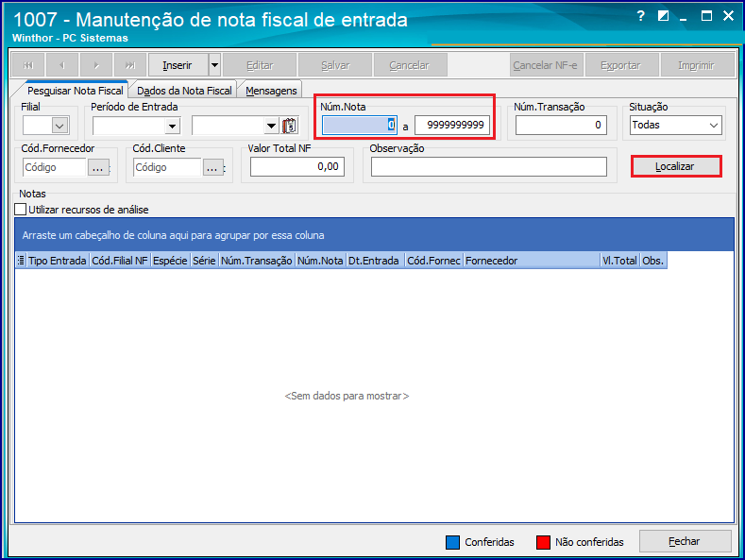The height and width of the screenshot is (560, 745).
Task: Sort by Obs. column header
Action: tap(653, 261)
